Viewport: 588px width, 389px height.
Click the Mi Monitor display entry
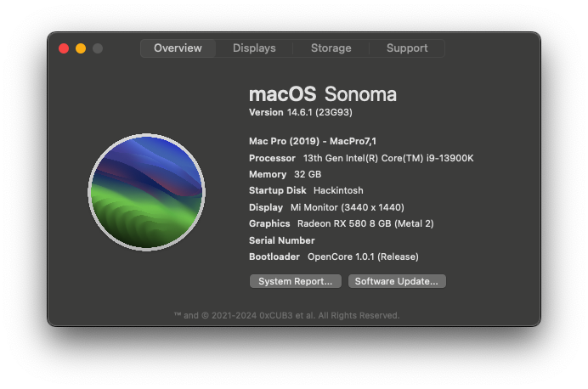tap(348, 207)
